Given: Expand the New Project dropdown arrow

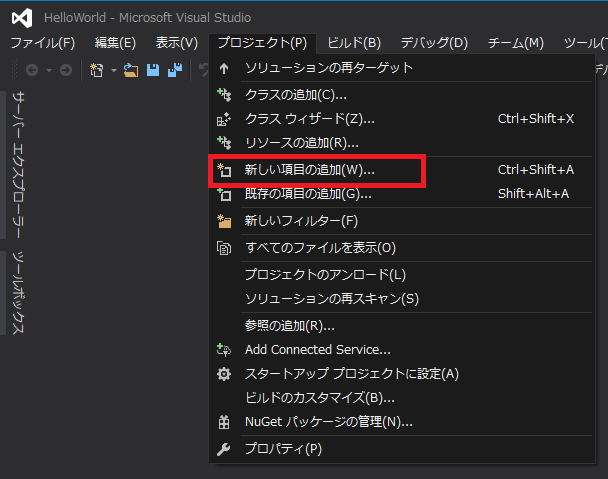Looking at the screenshot, I should pos(114,70).
